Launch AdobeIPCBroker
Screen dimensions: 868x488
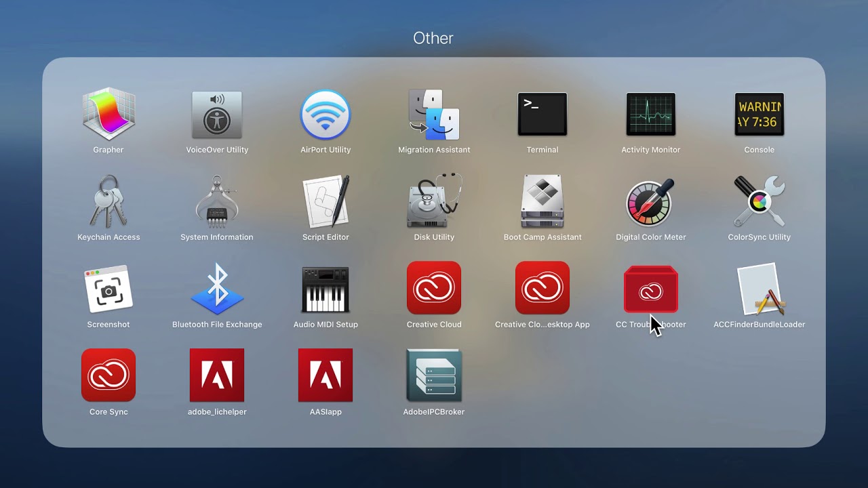pyautogui.click(x=434, y=376)
